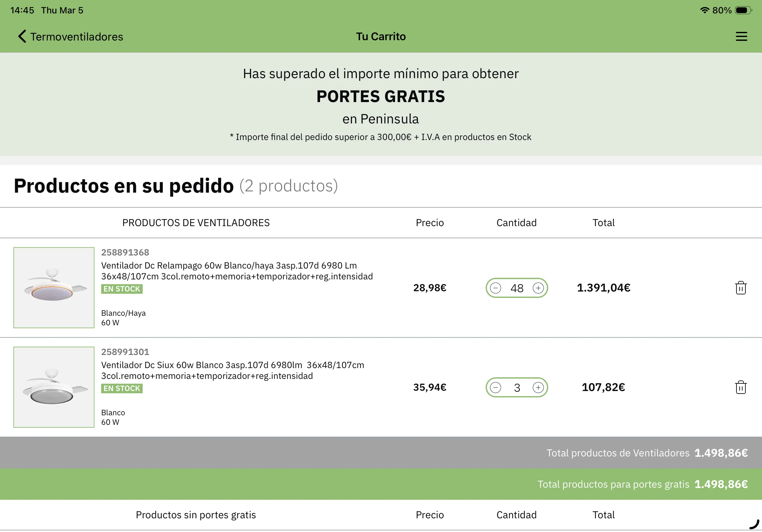Increase quantity of Siux fan with plus icon
The image size is (762, 532).
pos(538,387)
